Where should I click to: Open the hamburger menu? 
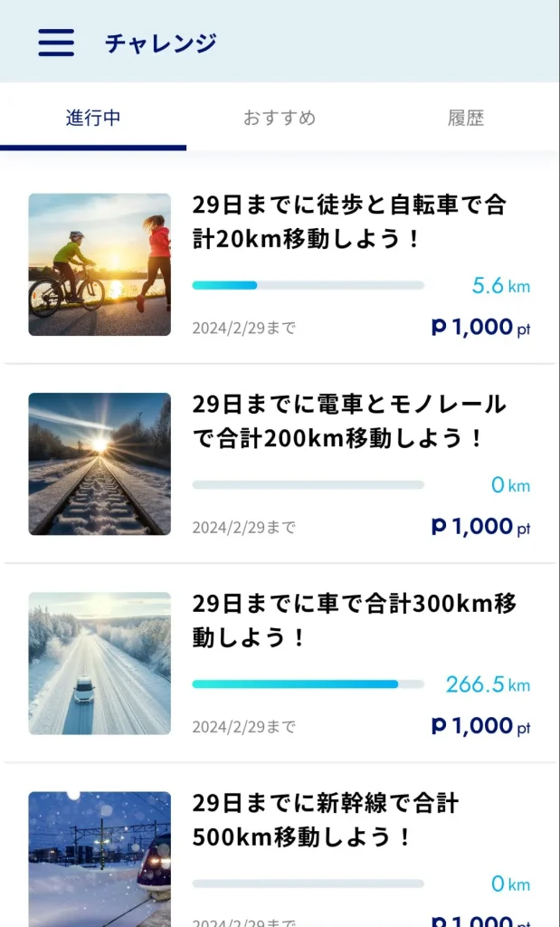(x=56, y=43)
